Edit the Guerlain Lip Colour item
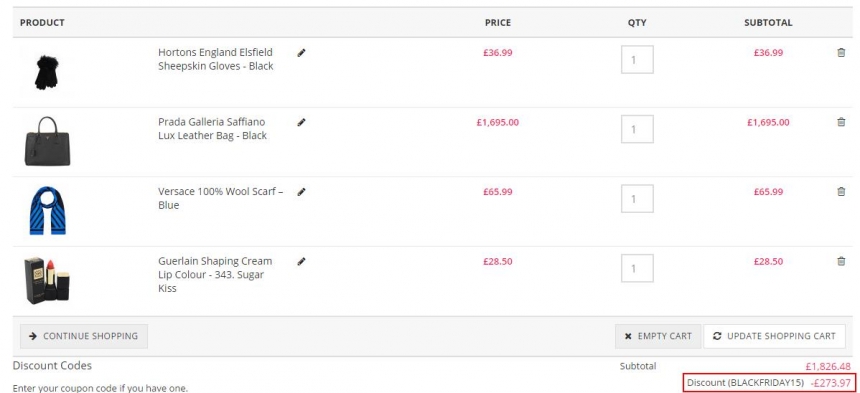The width and height of the screenshot is (860, 393). [x=301, y=261]
